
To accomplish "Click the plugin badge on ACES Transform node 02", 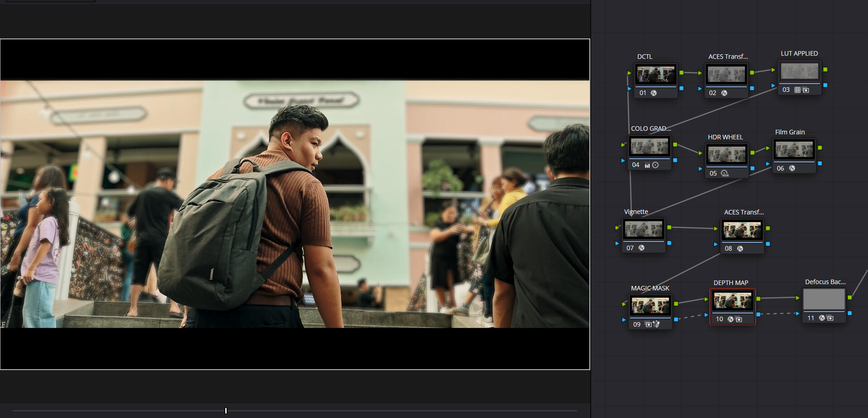I will coord(725,93).
